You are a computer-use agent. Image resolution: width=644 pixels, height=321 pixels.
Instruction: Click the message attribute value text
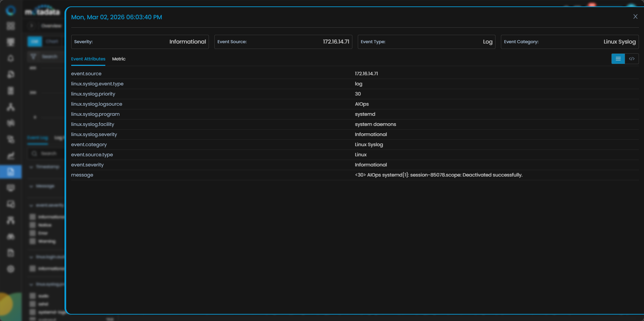(x=438, y=175)
